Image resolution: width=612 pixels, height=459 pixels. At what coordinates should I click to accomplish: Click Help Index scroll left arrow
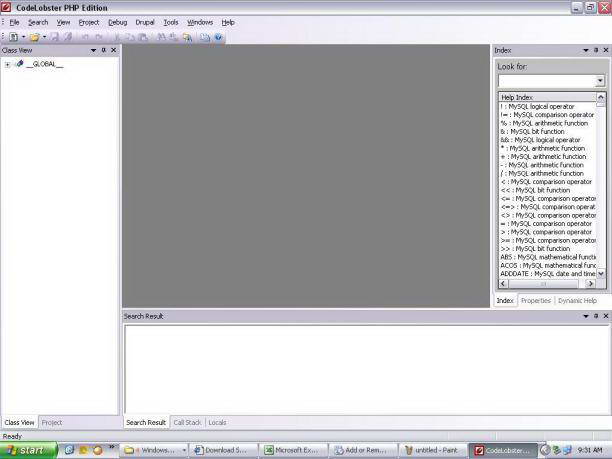[503, 284]
